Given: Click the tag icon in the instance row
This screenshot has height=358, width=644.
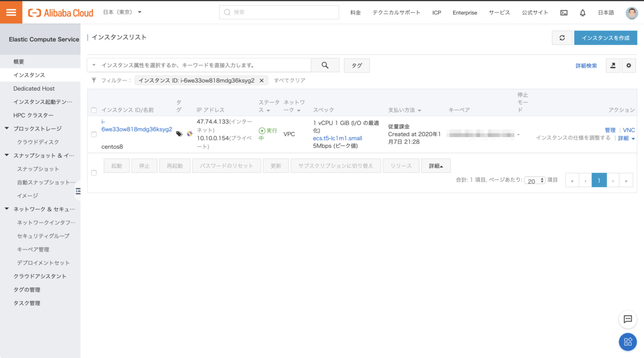Looking at the screenshot, I should click(179, 134).
